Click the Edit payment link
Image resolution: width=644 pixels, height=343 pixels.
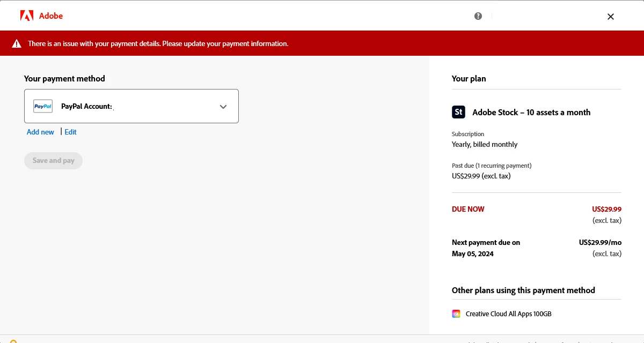[70, 132]
